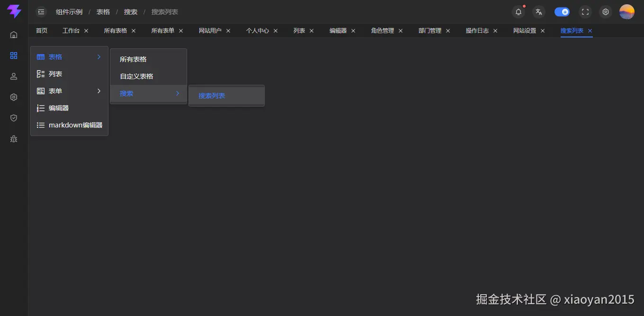Click 搜索 breadcrumb

(x=131, y=12)
